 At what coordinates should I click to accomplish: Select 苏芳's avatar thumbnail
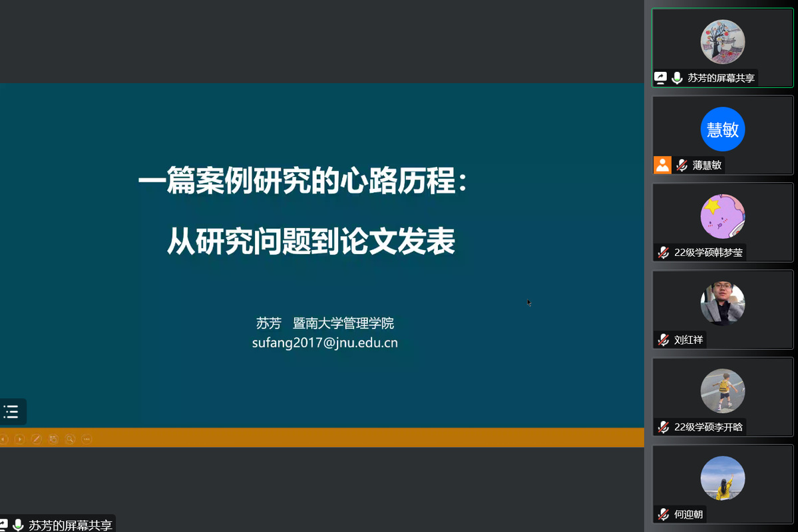click(722, 42)
